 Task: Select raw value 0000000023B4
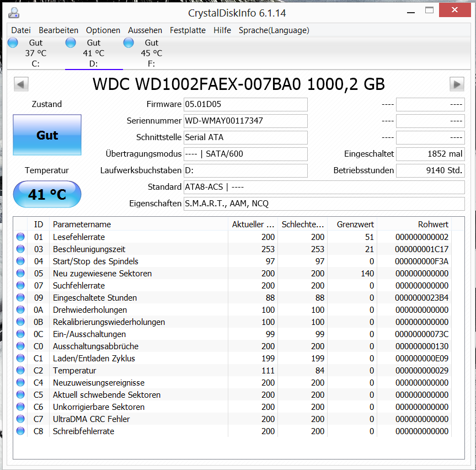pos(421,298)
